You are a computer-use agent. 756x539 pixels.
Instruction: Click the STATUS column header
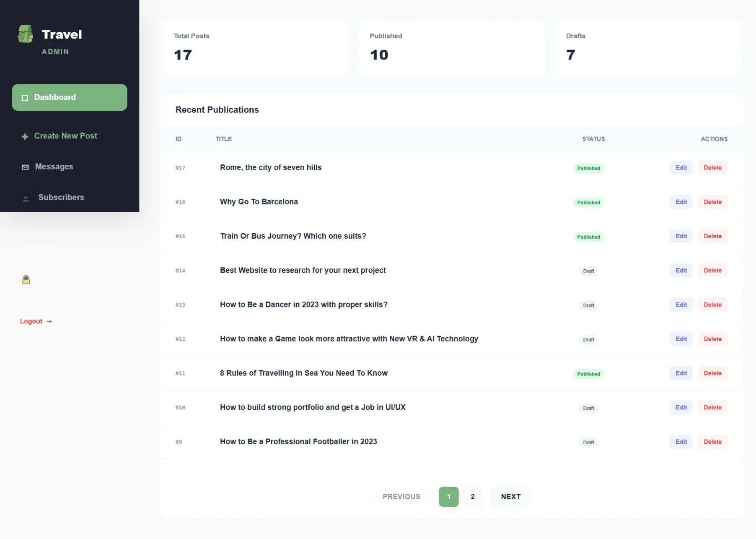click(x=593, y=139)
